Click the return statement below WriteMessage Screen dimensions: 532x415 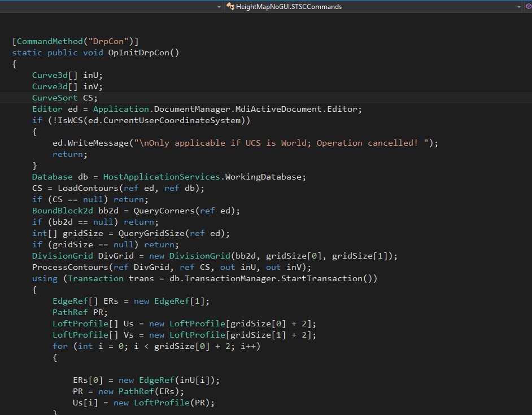pyautogui.click(x=68, y=154)
